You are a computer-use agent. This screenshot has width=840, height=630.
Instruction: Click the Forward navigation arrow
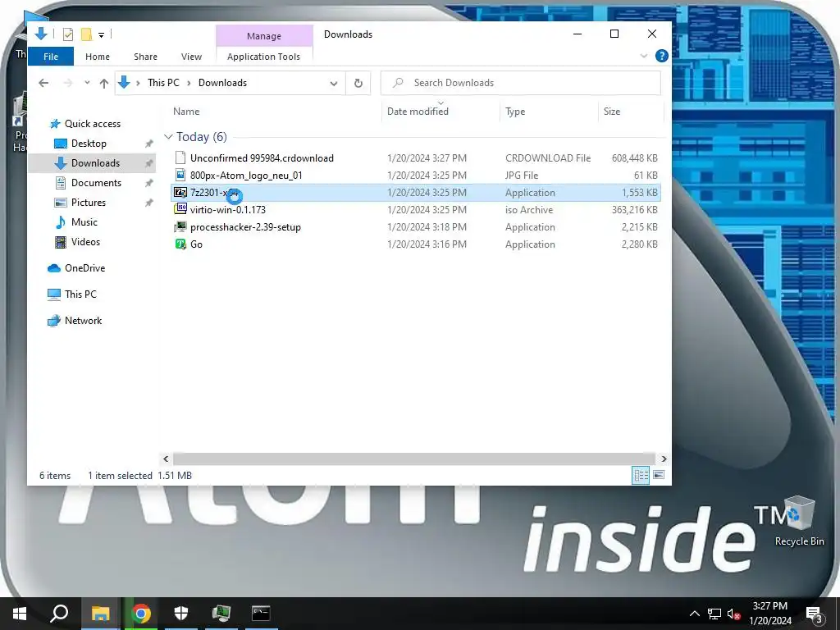point(67,83)
